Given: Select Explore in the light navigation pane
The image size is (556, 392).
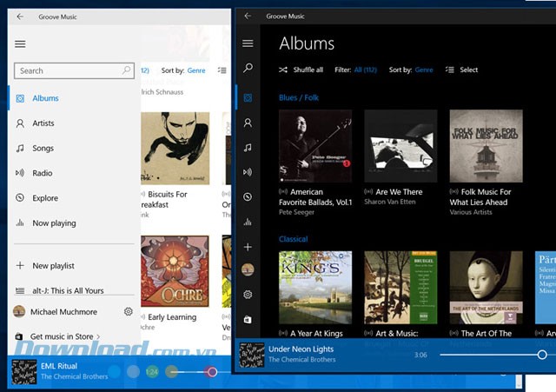Looking at the screenshot, I should pyautogui.click(x=44, y=197).
